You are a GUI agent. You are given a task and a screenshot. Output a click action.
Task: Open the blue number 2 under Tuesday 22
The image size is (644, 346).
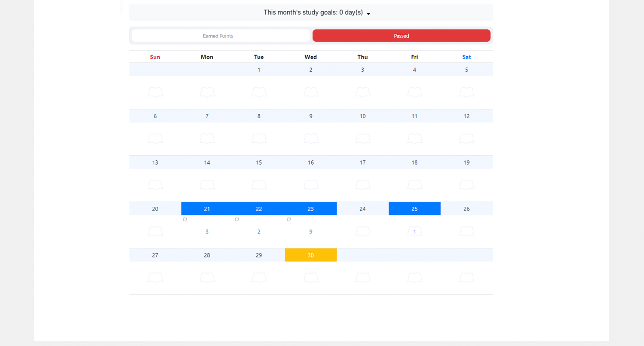click(259, 232)
